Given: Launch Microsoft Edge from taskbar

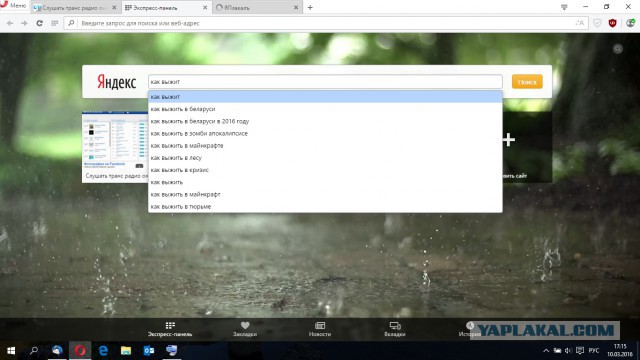Looking at the screenshot, I should click(x=103, y=351).
